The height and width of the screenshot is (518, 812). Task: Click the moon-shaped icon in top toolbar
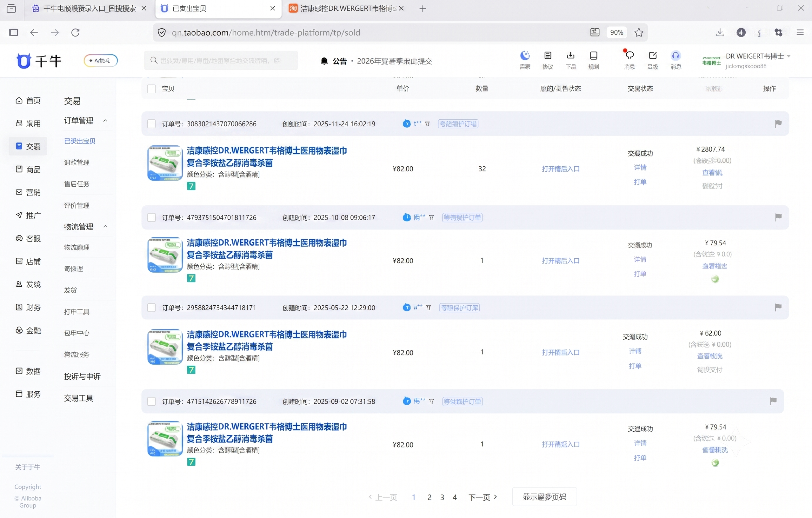coord(525,56)
